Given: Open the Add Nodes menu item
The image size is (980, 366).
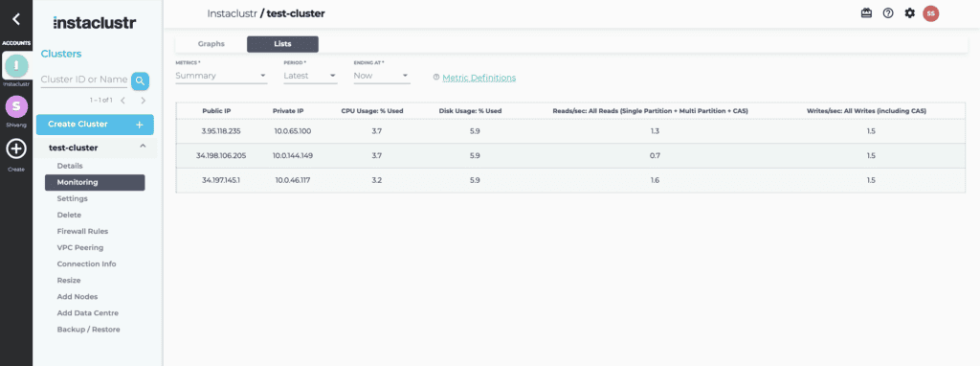Looking at the screenshot, I should 78,297.
